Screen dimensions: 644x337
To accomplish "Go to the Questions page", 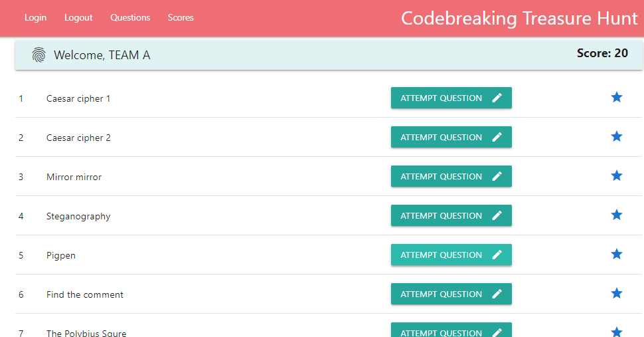I will 130,18.
